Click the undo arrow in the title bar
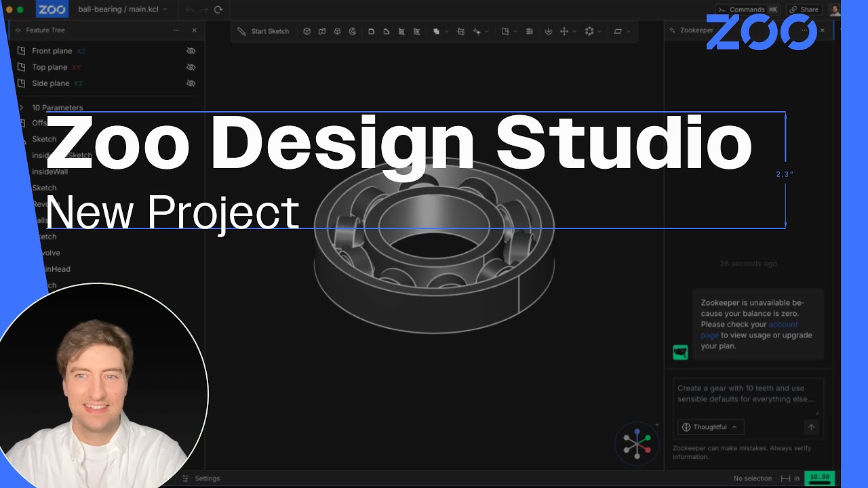 pos(189,9)
